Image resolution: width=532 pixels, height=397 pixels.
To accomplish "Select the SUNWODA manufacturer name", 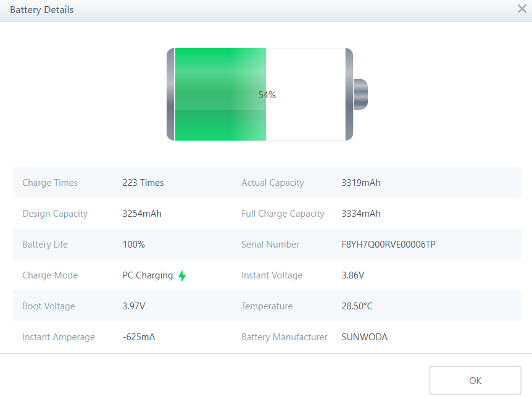I will coord(364,337).
